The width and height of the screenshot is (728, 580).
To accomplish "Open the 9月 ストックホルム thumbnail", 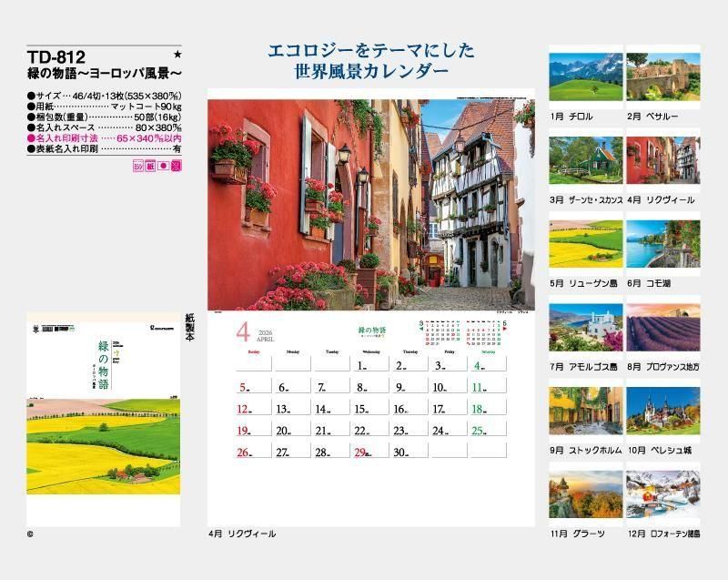I will (x=585, y=411).
